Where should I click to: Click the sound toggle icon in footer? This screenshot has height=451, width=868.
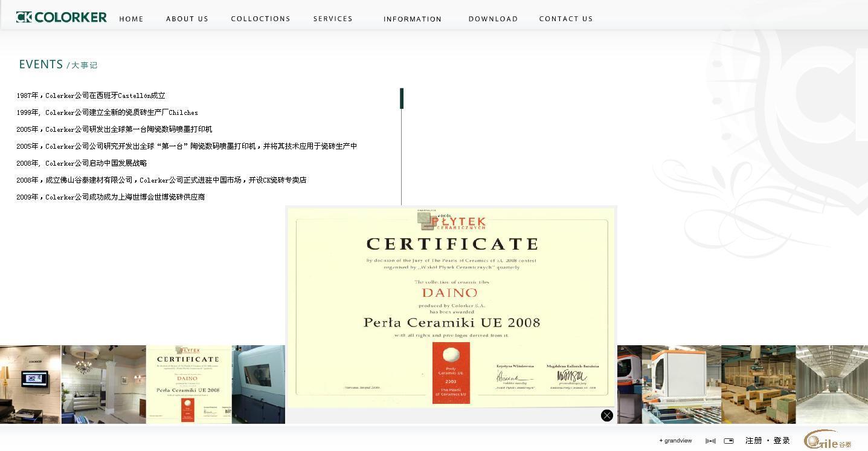pos(710,441)
